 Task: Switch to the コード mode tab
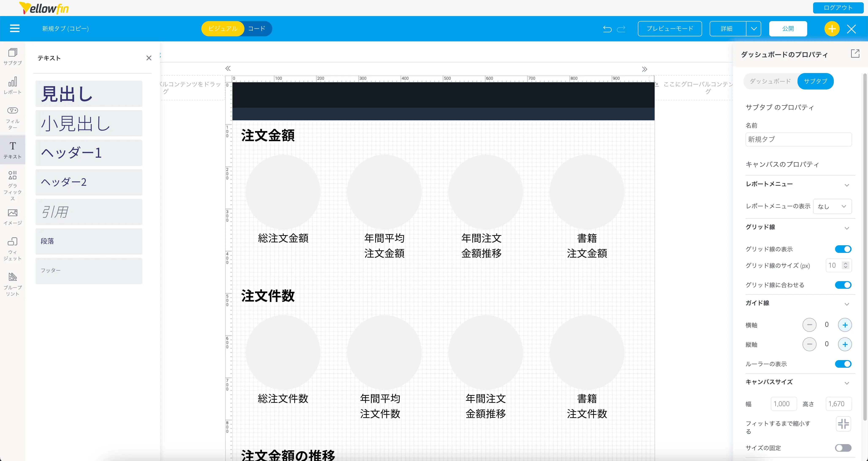click(256, 29)
